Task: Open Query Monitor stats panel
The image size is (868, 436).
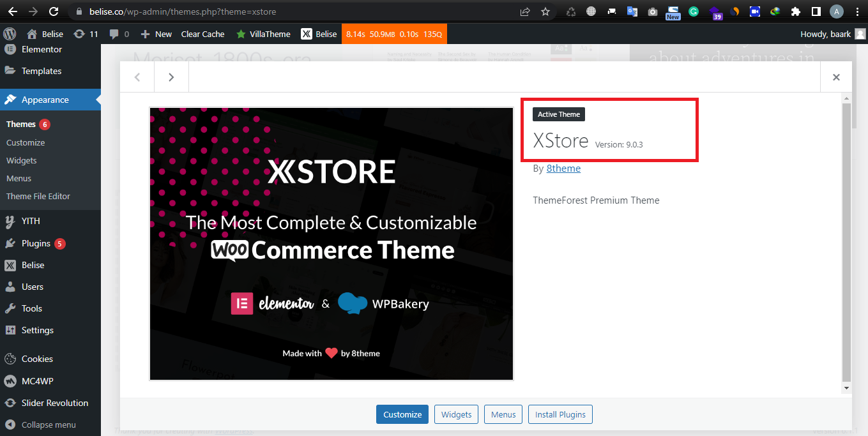Action: click(394, 34)
